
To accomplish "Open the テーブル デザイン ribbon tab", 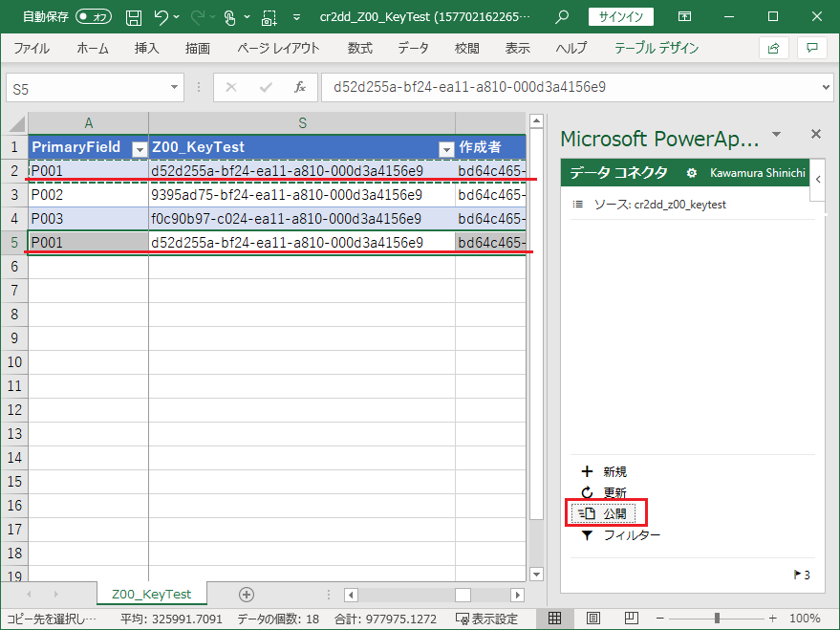I will 656,48.
